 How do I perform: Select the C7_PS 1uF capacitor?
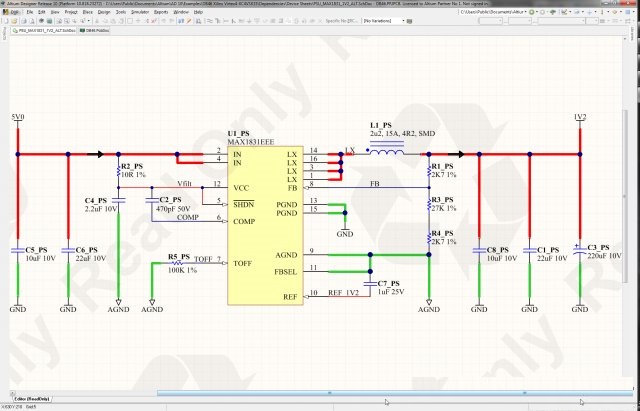[370, 284]
